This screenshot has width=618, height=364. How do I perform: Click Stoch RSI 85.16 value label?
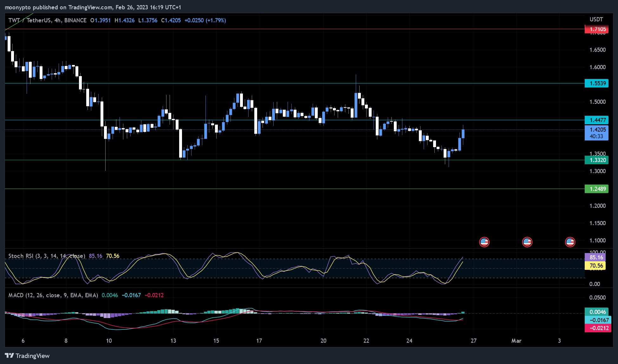click(595, 257)
